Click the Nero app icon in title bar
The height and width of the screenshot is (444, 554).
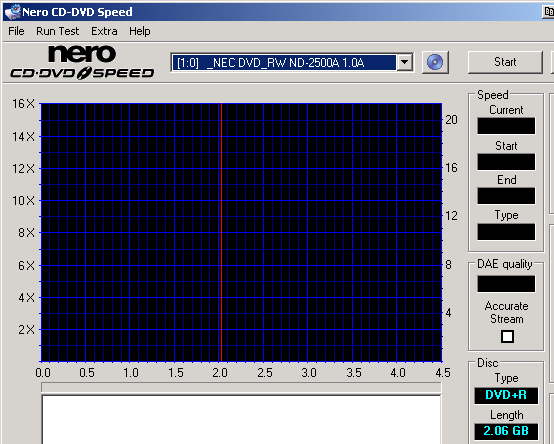pyautogui.click(x=12, y=12)
